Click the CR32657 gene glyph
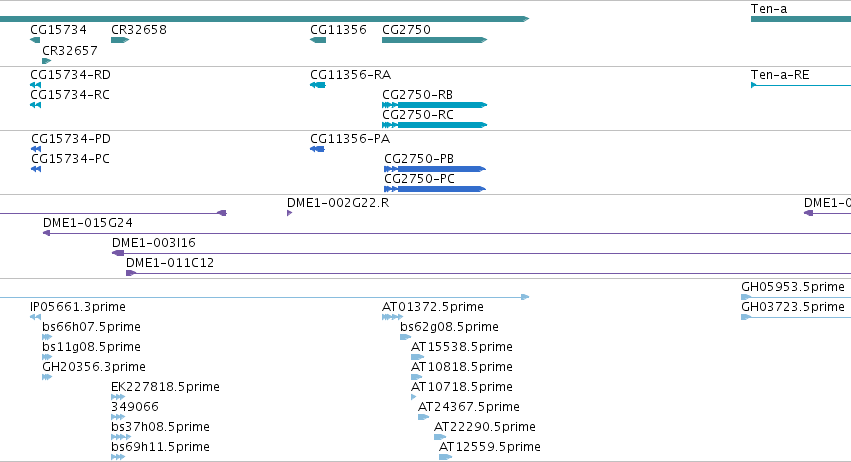Image resolution: width=851 pixels, height=462 pixels. point(47,61)
